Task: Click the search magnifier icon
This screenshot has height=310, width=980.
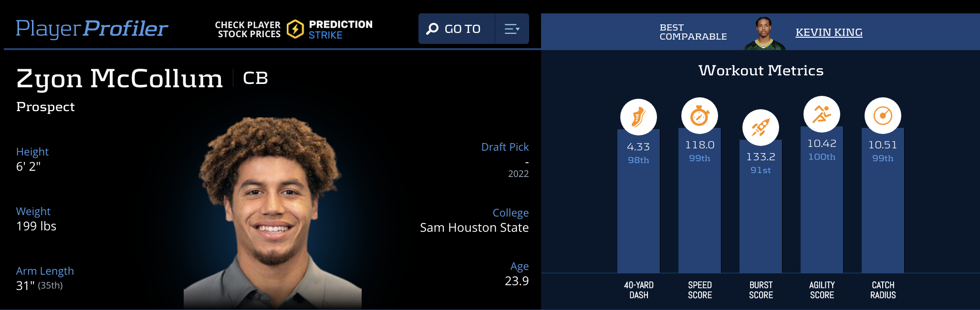Action: [x=432, y=29]
